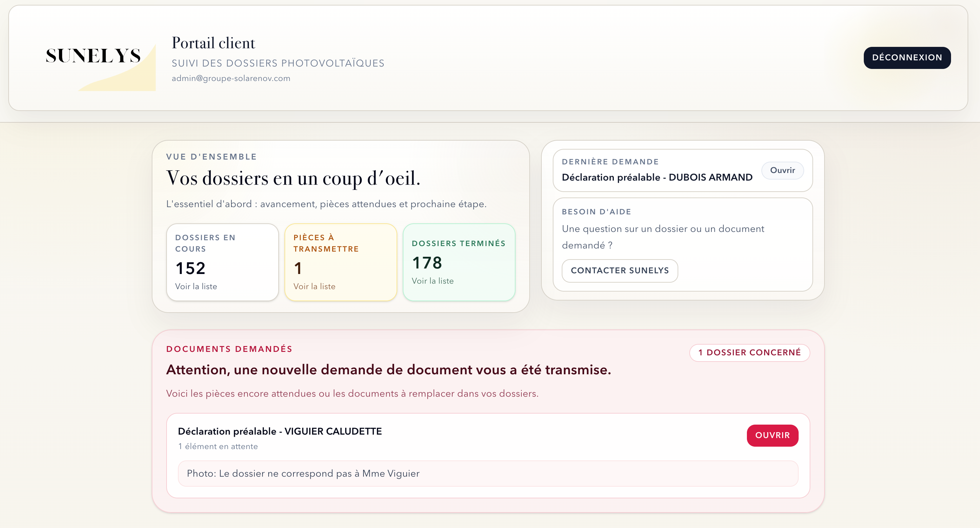See the list of dossiers terminés
The height and width of the screenshot is (528, 980).
pyautogui.click(x=432, y=281)
